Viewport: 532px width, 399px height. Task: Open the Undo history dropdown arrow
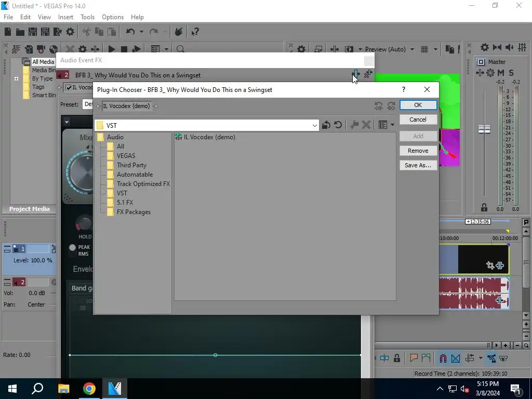(141, 32)
